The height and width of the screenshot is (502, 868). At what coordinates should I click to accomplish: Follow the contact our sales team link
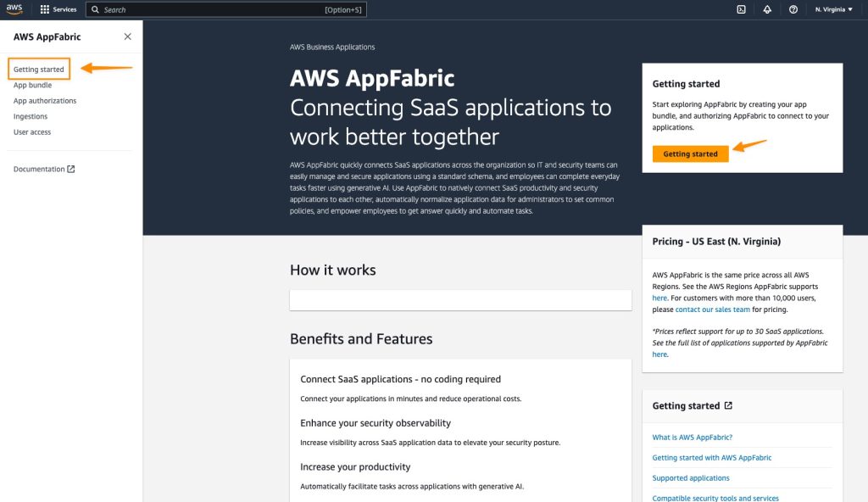(712, 310)
